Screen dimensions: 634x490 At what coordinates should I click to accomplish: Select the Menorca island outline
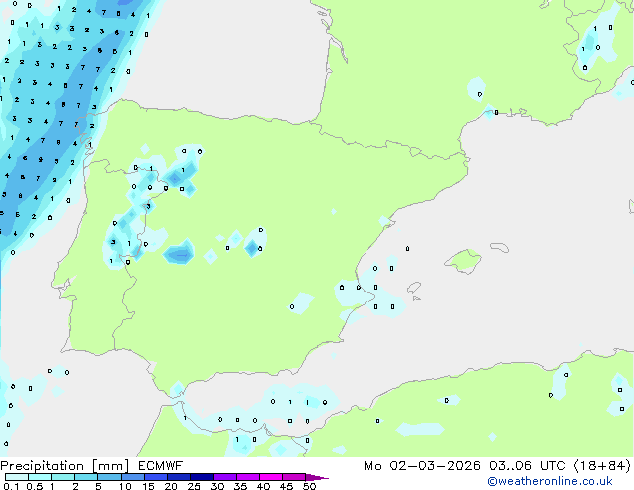500,247
